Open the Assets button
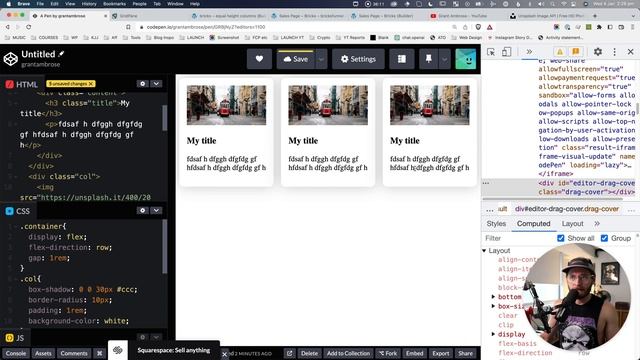The width and height of the screenshot is (640, 360). (x=43, y=353)
